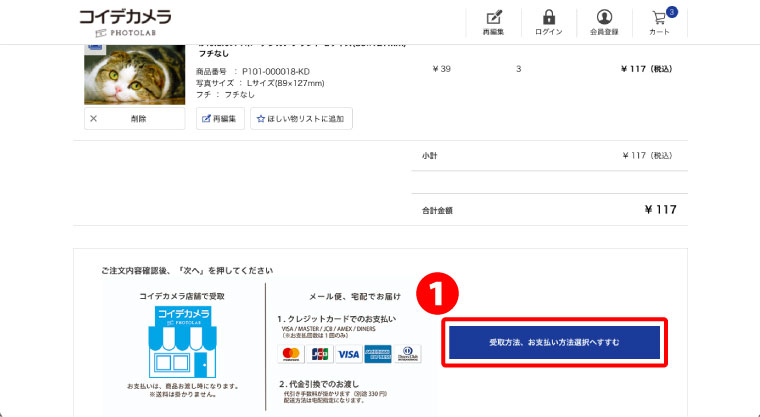Click the 再編集 pencil icon in header
This screenshot has width=760, height=417.
click(493, 18)
